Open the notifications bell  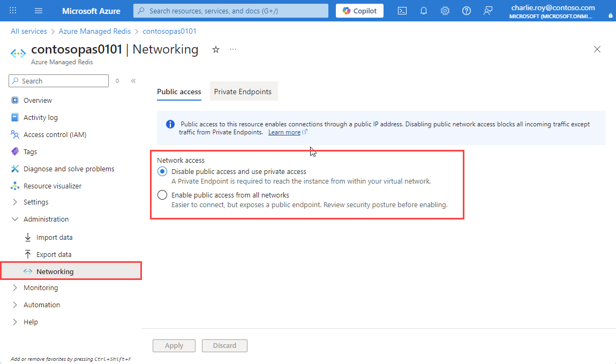point(424,11)
